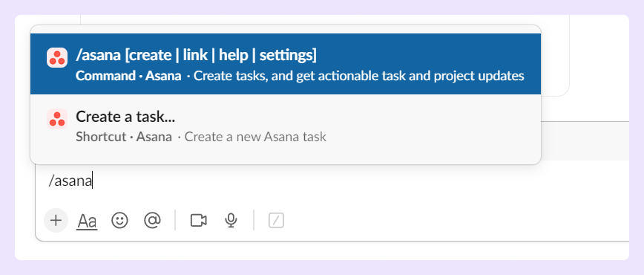
Task: Click the Asana logo beside /asana command
Action: pyautogui.click(x=56, y=58)
